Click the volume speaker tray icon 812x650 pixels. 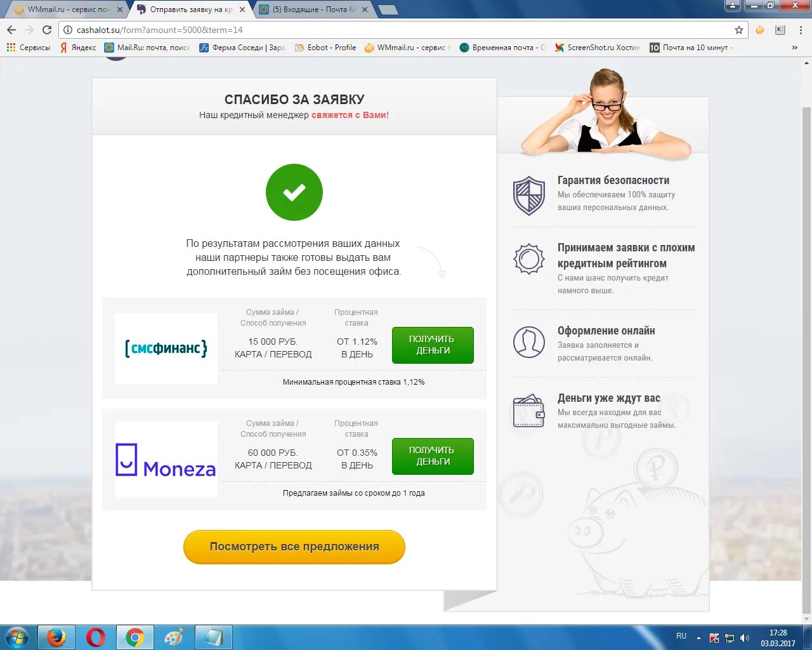coord(745,638)
